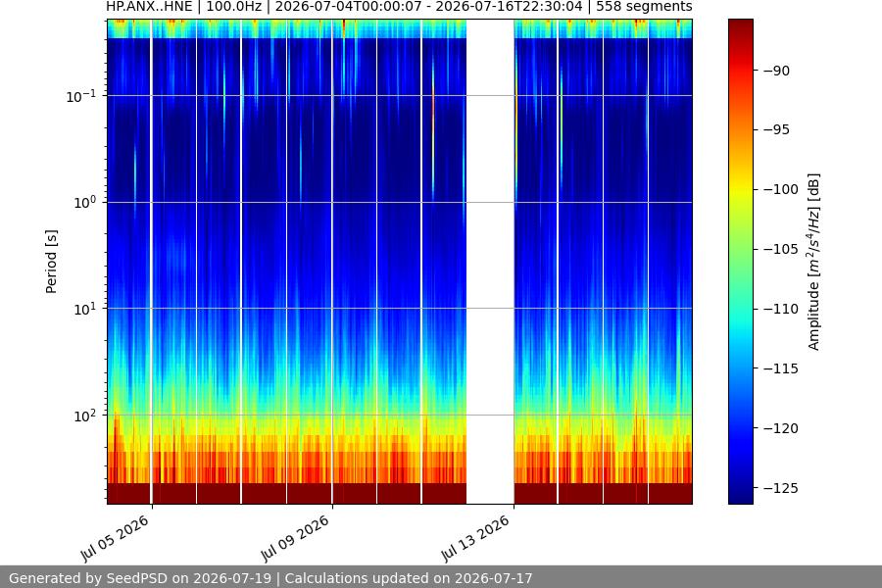This screenshot has height=588, width=882.
Task: Click the 'Period [s]' axis label
Action: pyautogui.click(x=51, y=261)
